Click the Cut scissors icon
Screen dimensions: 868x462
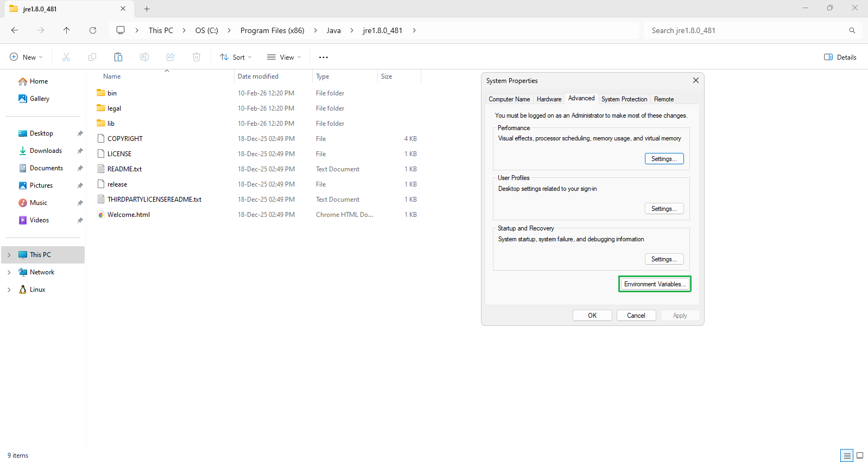tap(66, 57)
